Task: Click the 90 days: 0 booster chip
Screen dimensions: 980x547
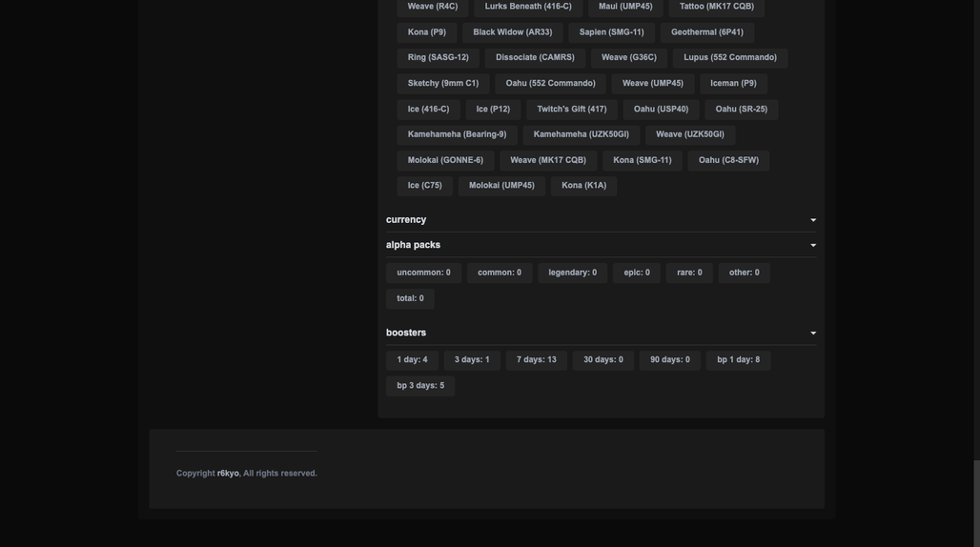Action: tap(670, 360)
